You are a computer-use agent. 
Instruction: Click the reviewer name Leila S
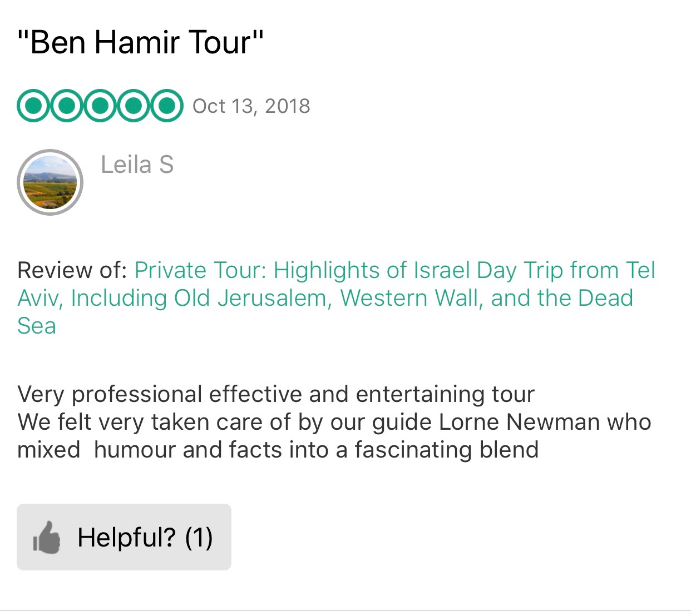pos(137,165)
